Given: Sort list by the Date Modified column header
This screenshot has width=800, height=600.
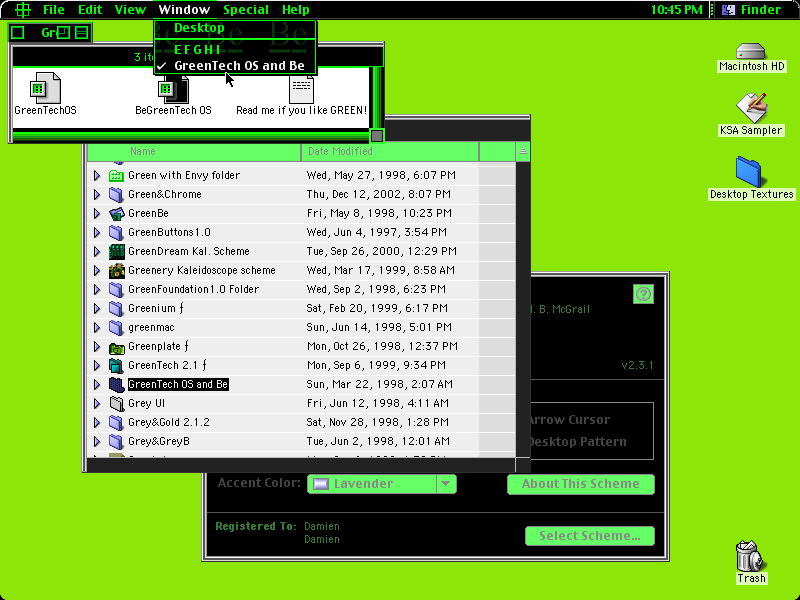Looking at the screenshot, I should (390, 152).
